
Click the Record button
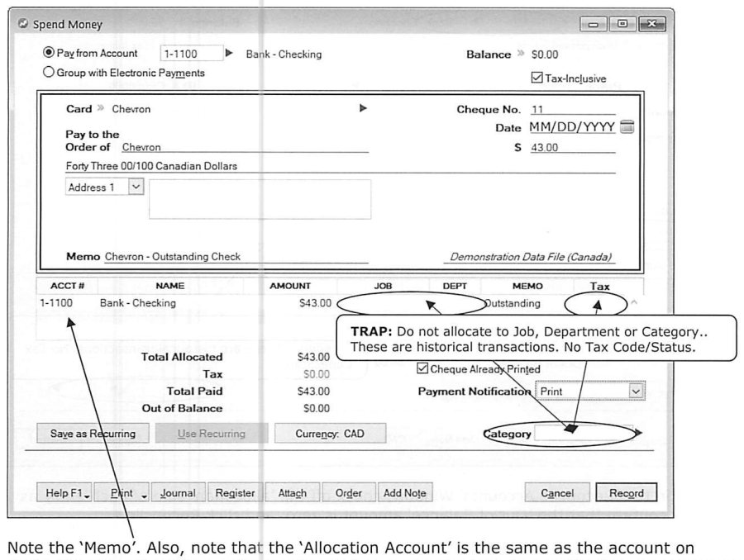[627, 492]
